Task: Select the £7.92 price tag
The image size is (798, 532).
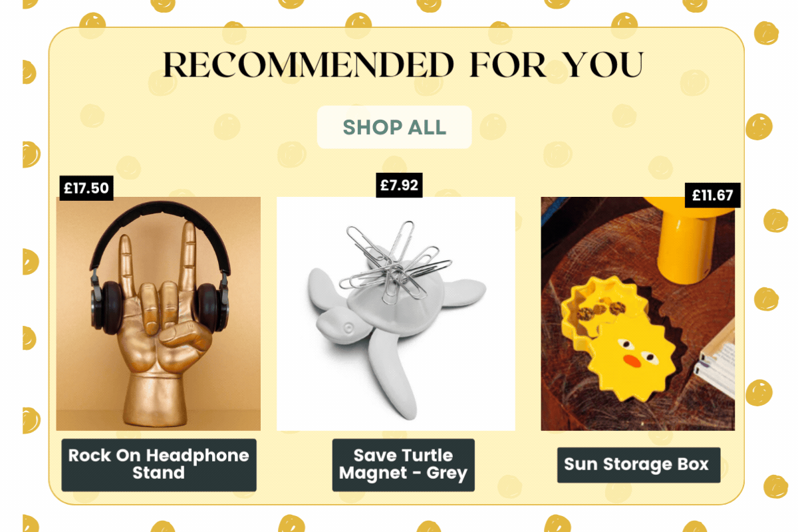Action: [x=399, y=185]
